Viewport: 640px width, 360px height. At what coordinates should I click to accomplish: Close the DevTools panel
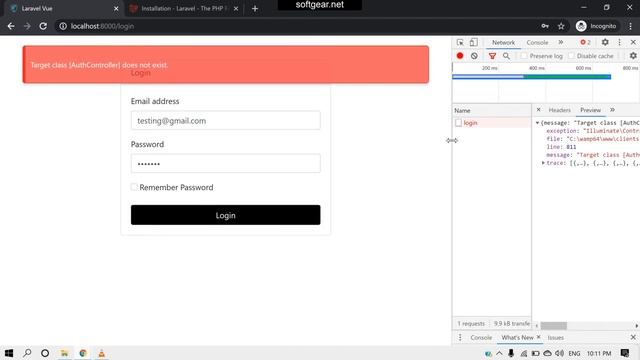633,42
